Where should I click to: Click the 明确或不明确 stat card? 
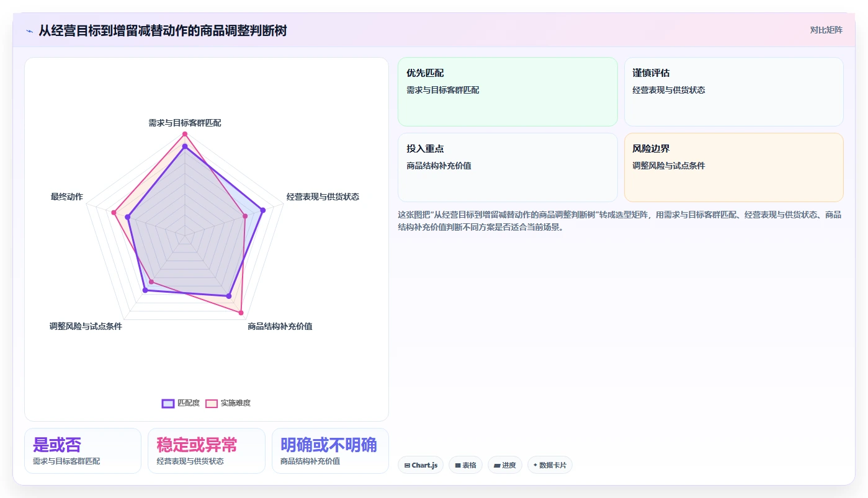pos(330,451)
